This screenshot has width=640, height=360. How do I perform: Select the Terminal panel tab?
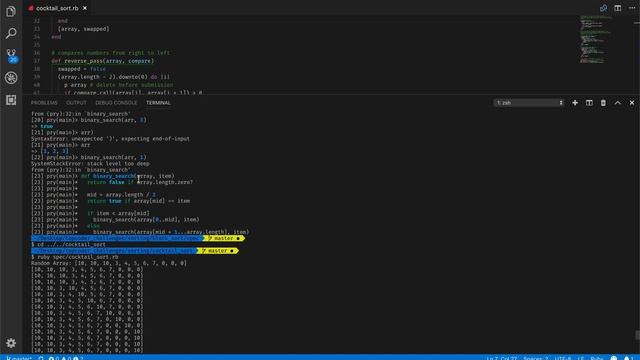pos(158,103)
